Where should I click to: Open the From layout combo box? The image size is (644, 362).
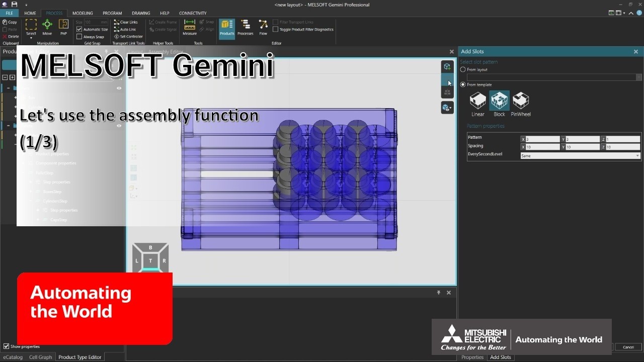coord(554,77)
